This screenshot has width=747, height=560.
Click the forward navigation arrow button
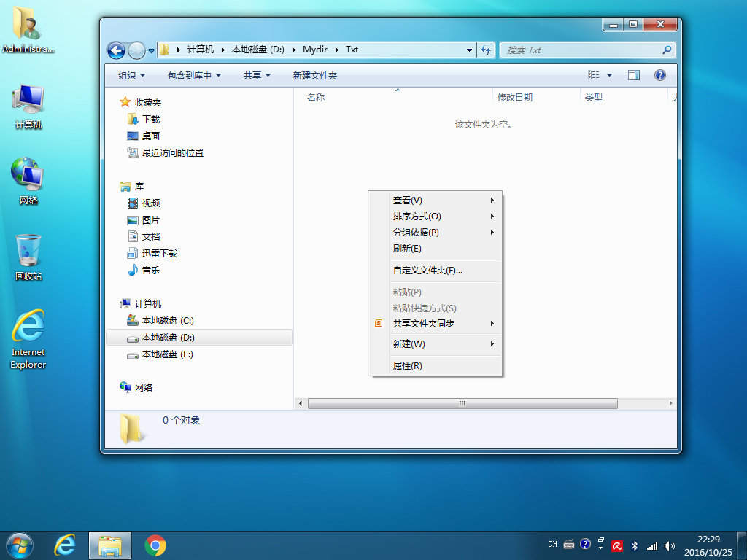(x=136, y=50)
